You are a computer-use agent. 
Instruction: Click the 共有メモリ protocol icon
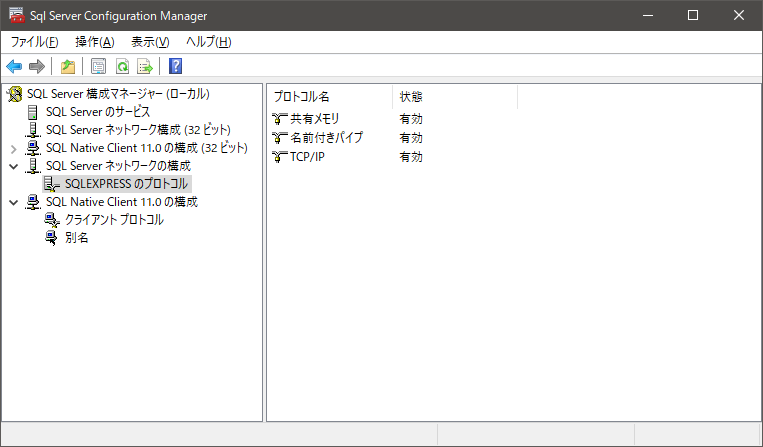point(279,119)
